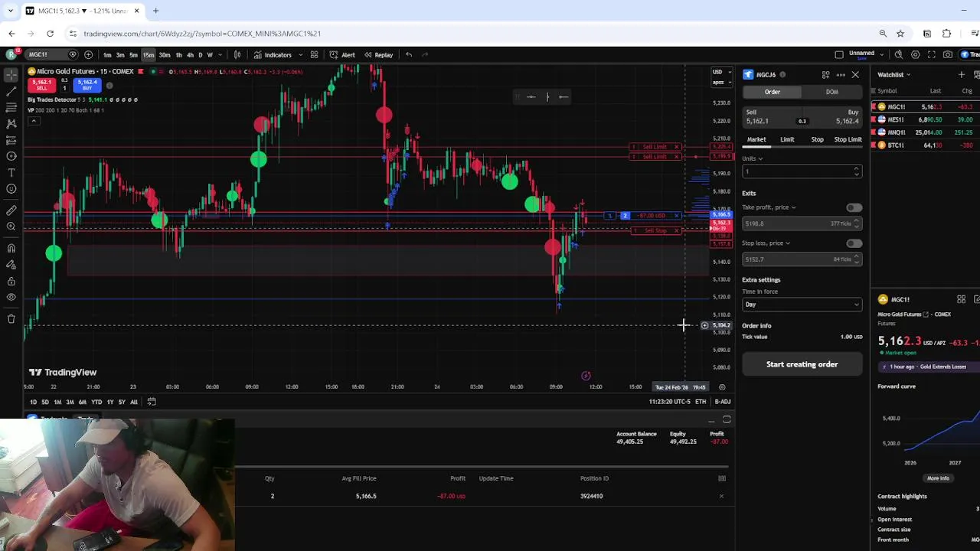Click the units quantity field
The width and height of the screenshot is (980, 551).
[802, 171]
